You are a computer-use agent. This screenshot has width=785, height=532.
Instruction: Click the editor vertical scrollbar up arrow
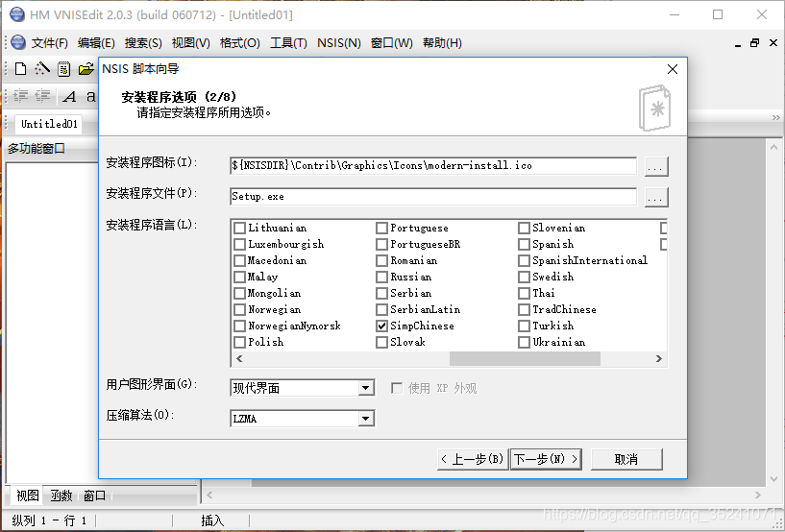(x=773, y=147)
